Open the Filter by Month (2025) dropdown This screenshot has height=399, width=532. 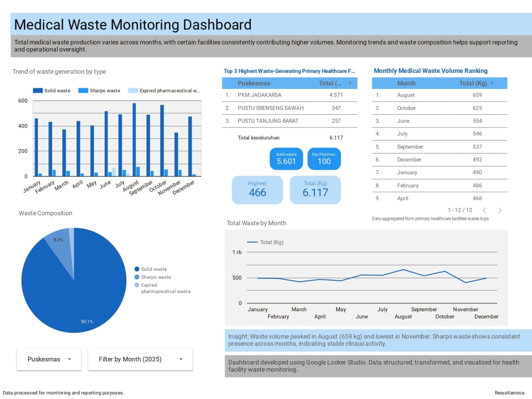(140, 359)
